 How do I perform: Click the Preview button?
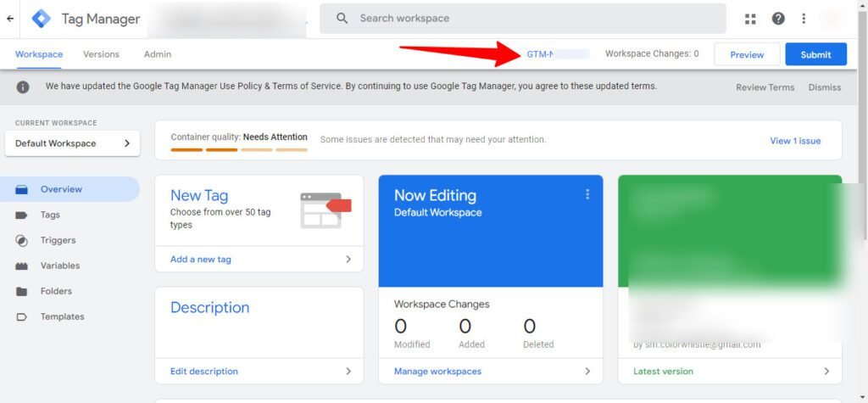click(747, 54)
